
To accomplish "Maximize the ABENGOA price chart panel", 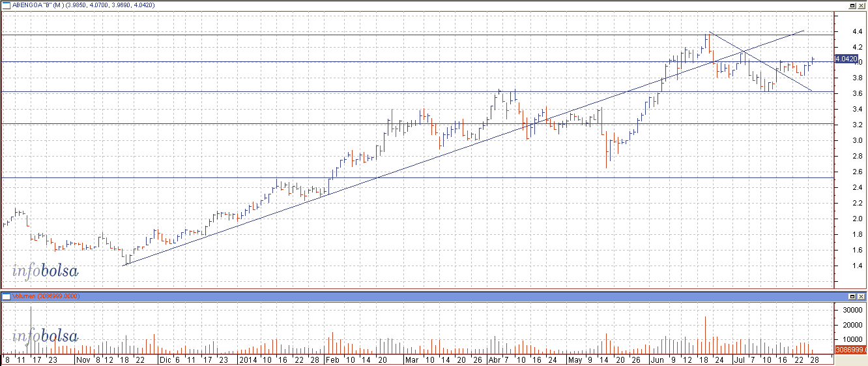I will 852,5.
